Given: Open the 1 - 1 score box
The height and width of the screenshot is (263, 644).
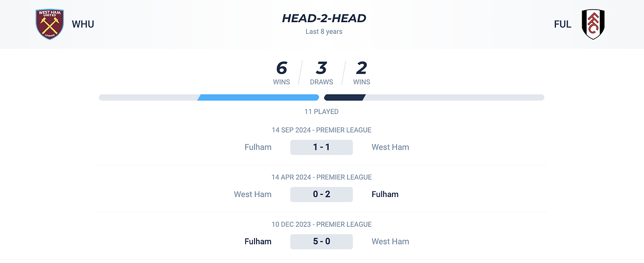Looking at the screenshot, I should pyautogui.click(x=321, y=147).
